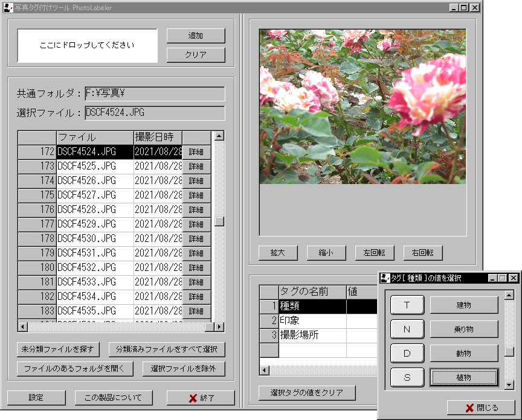This screenshot has width=522, height=420.
Task: Click shortcut key button T
Action: (x=407, y=305)
